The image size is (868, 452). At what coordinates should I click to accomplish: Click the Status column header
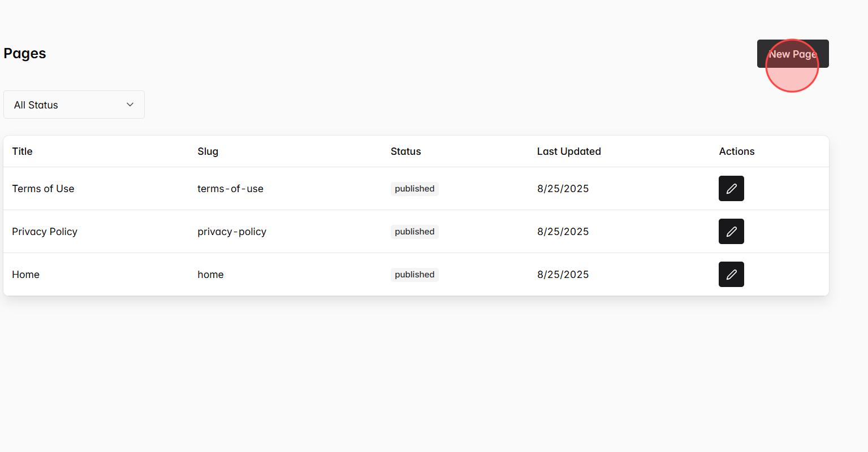coord(405,151)
